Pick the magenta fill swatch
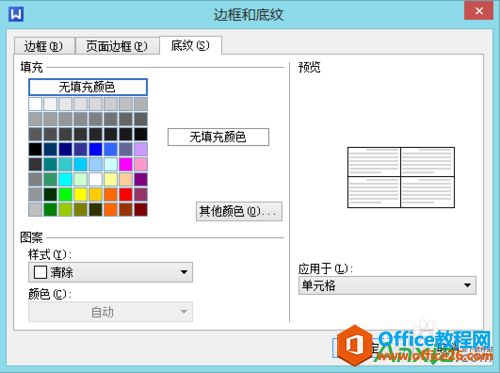Screen dimensions: 500x373 [126, 164]
